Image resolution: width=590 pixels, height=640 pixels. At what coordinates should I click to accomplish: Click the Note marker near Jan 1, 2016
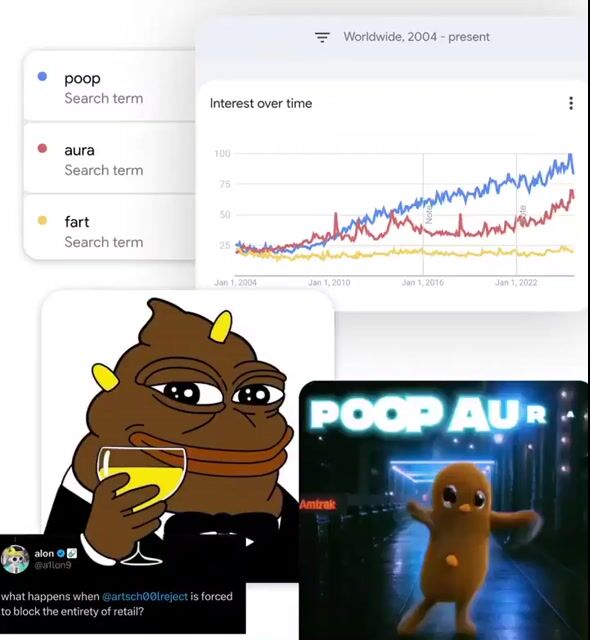(x=428, y=215)
